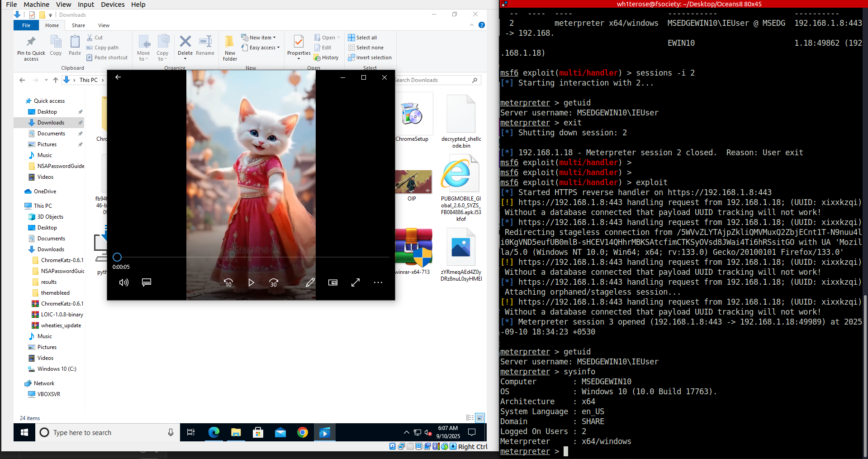
Task: Click Select all in ribbon
Action: pos(363,38)
